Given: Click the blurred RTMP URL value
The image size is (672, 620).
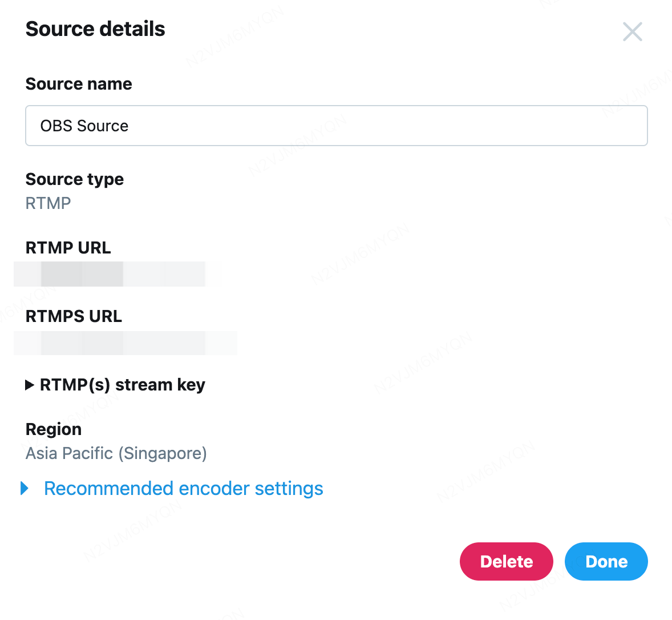Looking at the screenshot, I should coord(110,274).
